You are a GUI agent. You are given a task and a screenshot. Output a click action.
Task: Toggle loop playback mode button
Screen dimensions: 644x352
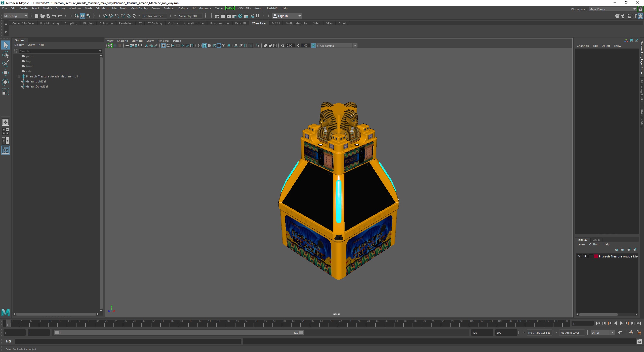620,332
